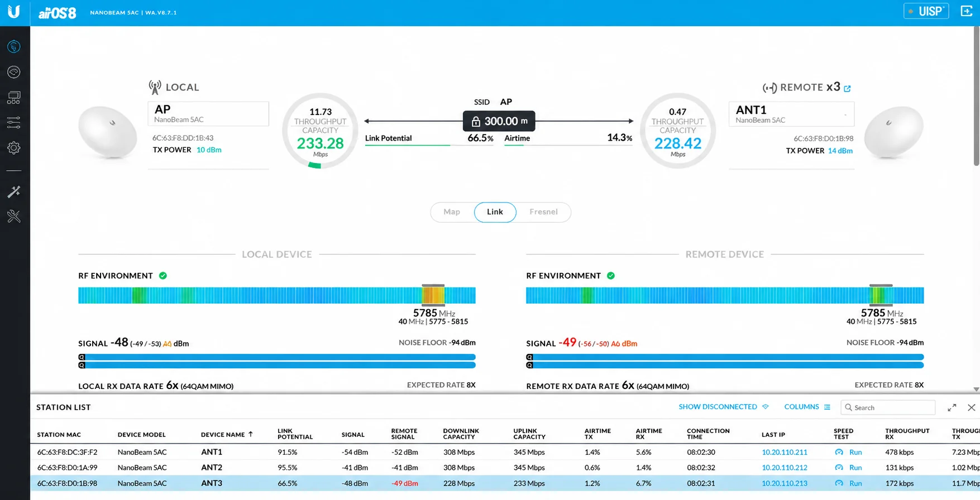Open the ANT1 remote station selector

[791, 114]
